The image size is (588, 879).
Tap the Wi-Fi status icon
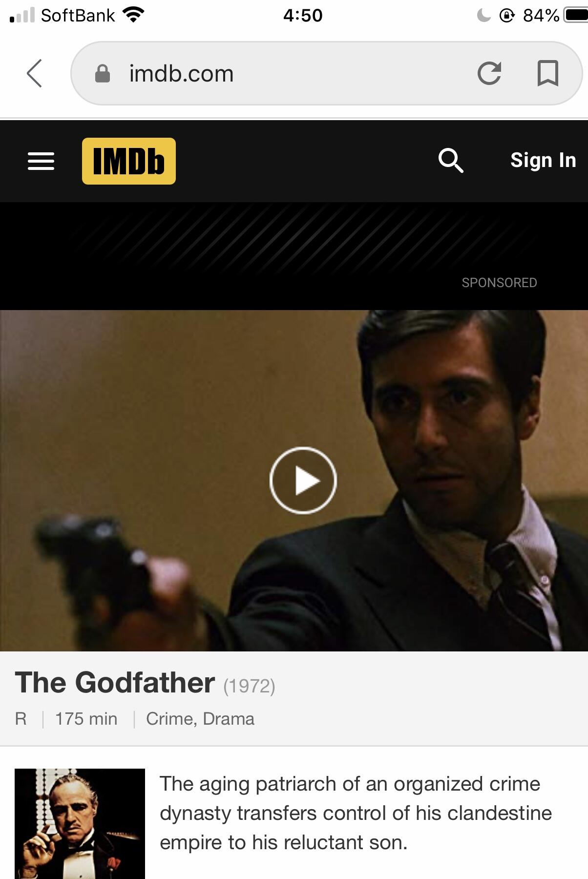pos(133,15)
